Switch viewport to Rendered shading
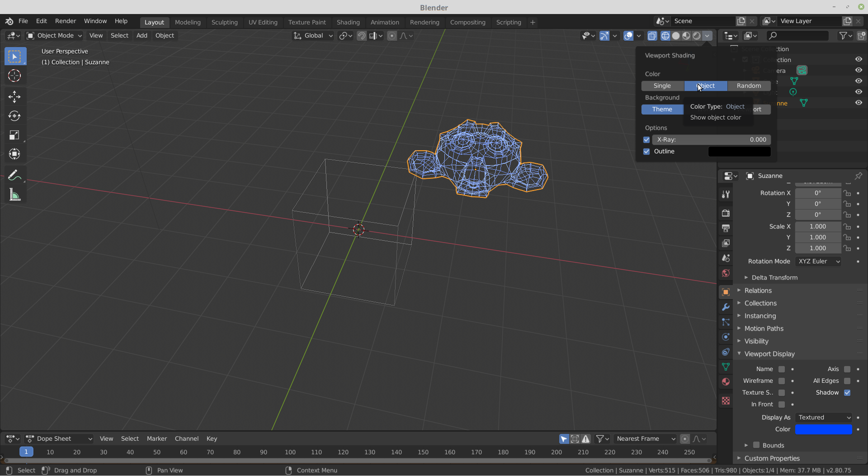868x476 pixels. coord(697,36)
